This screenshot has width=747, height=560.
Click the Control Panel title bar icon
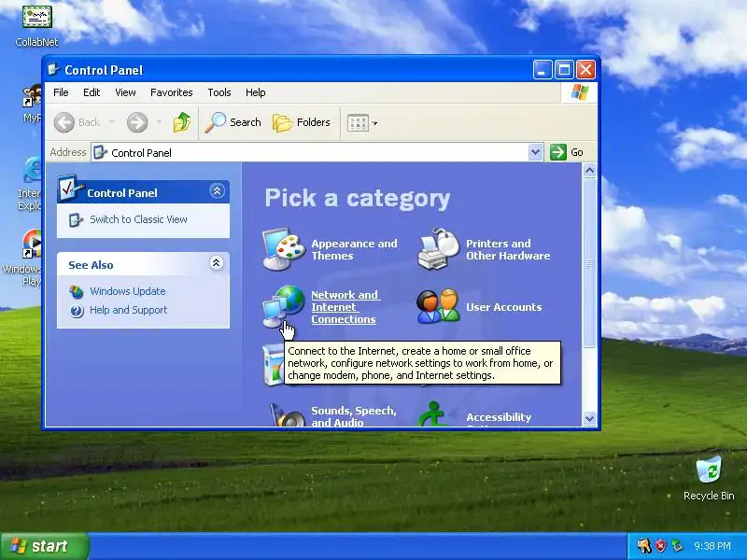click(53, 70)
